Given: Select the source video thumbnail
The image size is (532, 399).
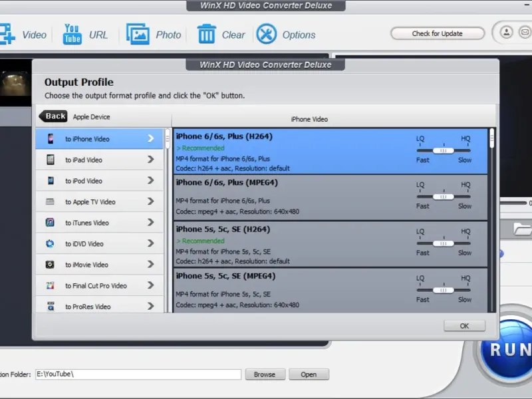Looking at the screenshot, I should (x=15, y=84).
